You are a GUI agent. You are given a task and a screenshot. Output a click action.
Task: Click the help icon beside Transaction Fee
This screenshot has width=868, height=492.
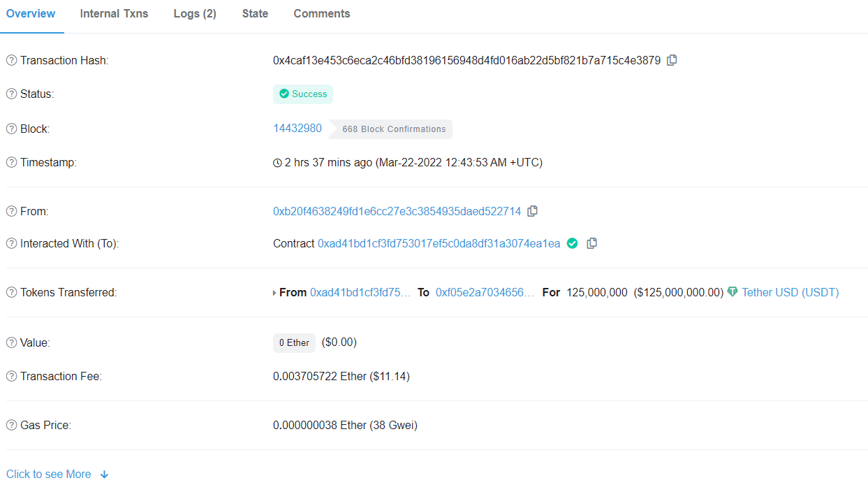click(10, 376)
